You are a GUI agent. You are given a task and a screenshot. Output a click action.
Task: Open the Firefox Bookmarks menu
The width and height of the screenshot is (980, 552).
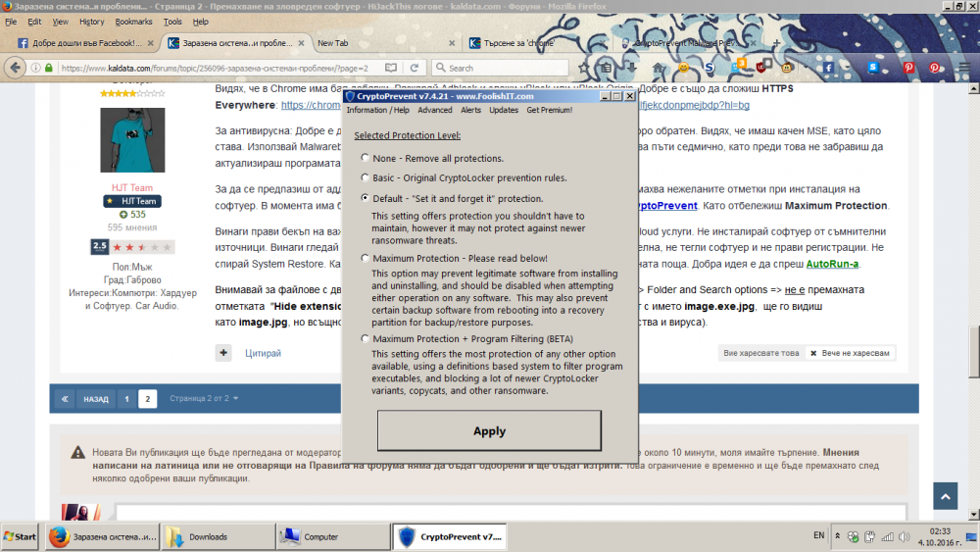tap(133, 22)
